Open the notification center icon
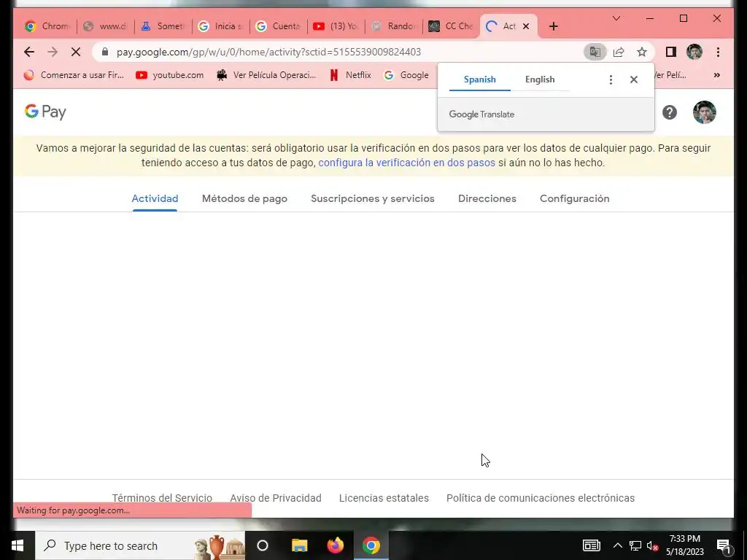 724,545
